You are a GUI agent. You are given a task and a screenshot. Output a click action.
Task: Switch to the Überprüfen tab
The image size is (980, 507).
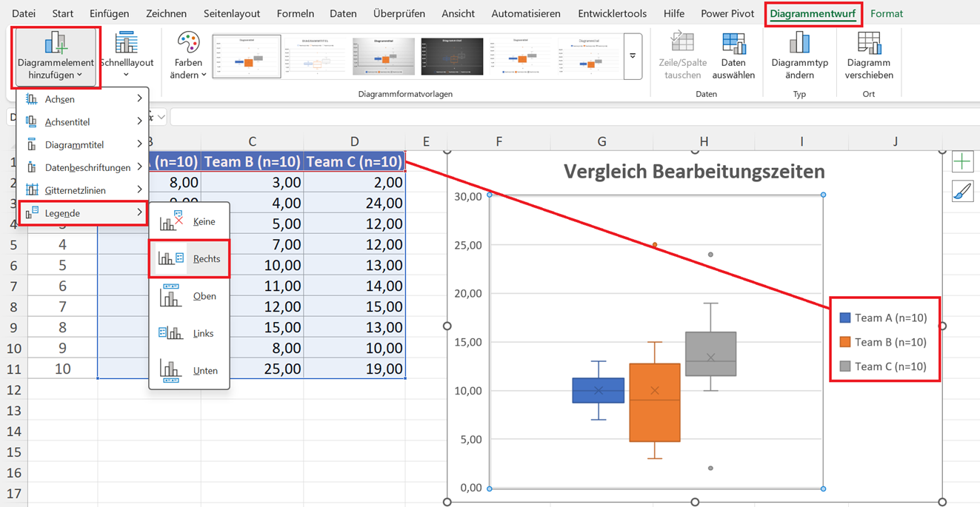[x=399, y=13]
